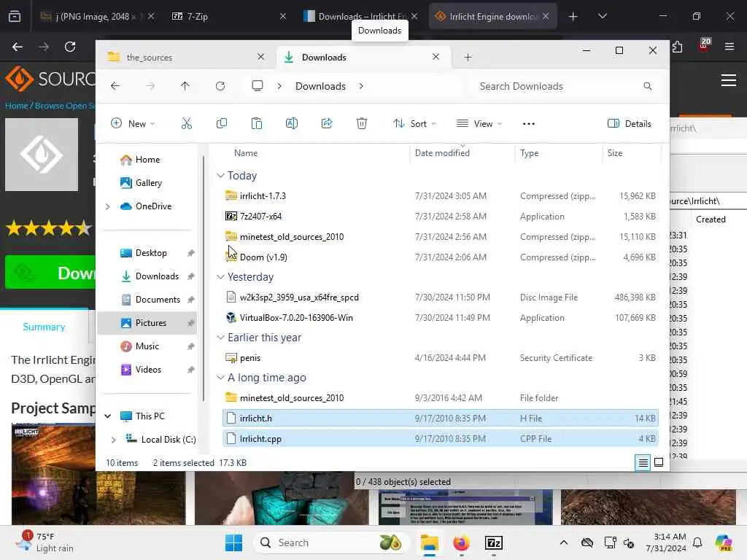Select the irrlicht-1.7.3 zip file

pyautogui.click(x=441, y=196)
